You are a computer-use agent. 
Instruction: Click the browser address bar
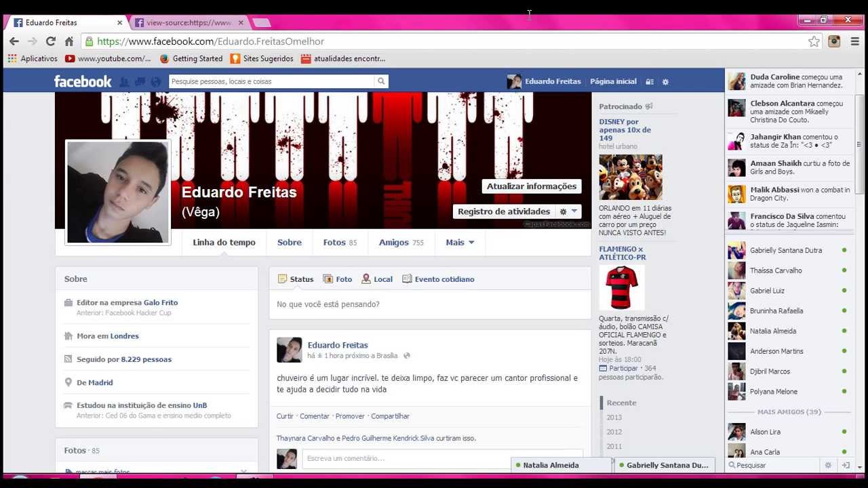click(x=444, y=41)
